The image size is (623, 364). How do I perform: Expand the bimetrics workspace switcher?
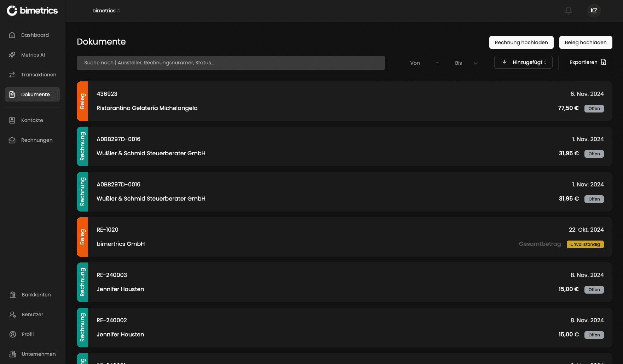click(106, 11)
